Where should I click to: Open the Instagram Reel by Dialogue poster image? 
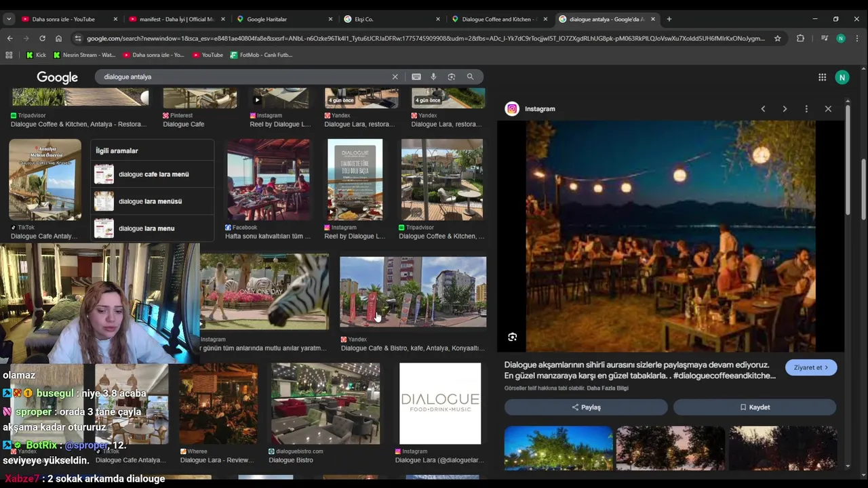pos(355,180)
